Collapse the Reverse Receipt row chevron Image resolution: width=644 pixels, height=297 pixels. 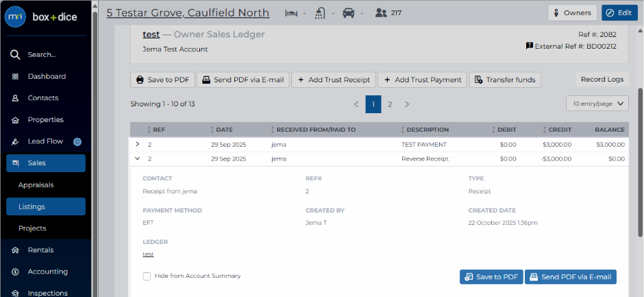pyautogui.click(x=138, y=158)
